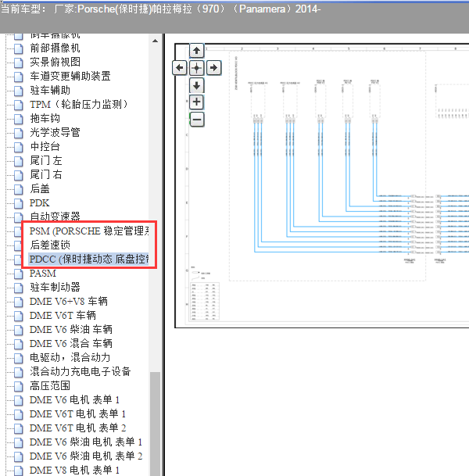Open the 实景俯视图 entry
This screenshot has width=469, height=476.
pyautogui.click(x=55, y=62)
